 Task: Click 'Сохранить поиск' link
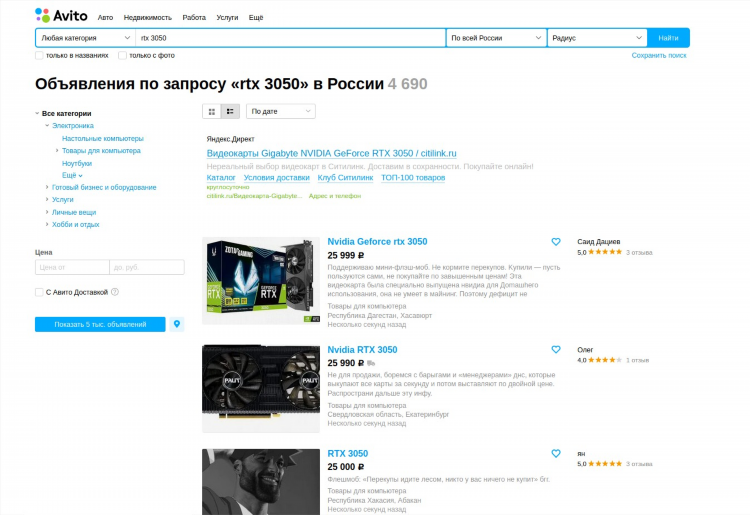click(659, 55)
